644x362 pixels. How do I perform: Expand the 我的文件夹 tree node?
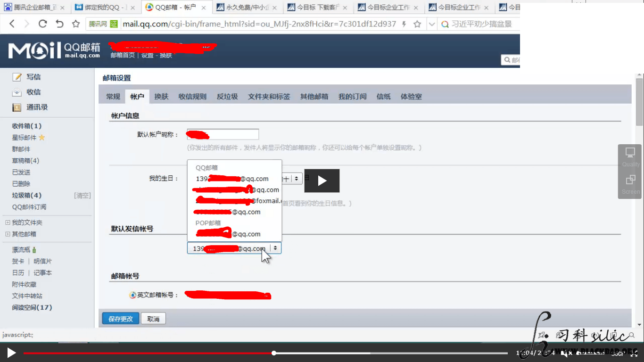8,222
